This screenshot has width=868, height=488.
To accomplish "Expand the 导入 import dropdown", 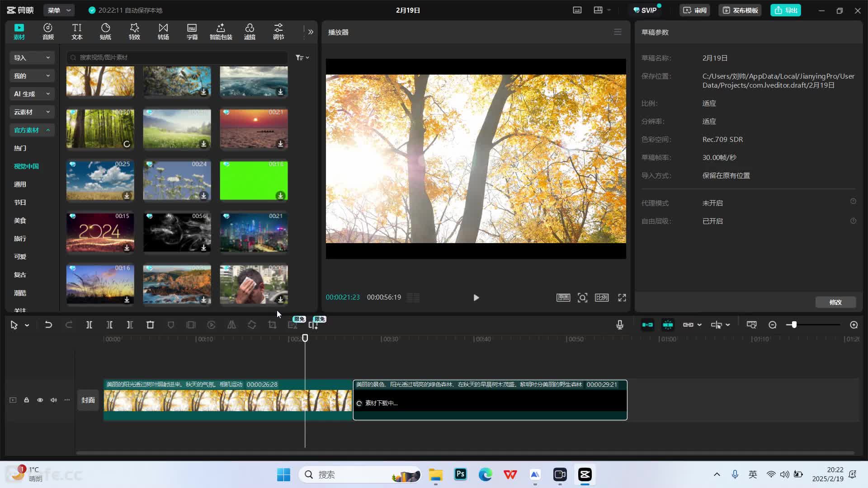I will click(32, 58).
